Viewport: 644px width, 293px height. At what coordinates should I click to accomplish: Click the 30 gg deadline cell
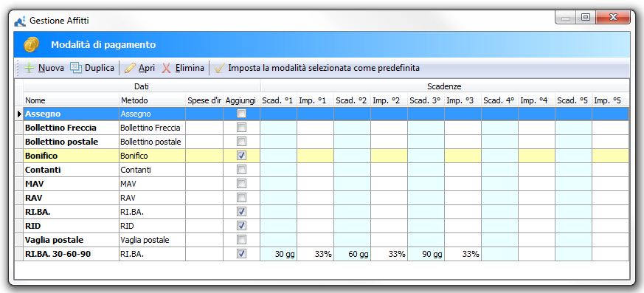tap(278, 254)
